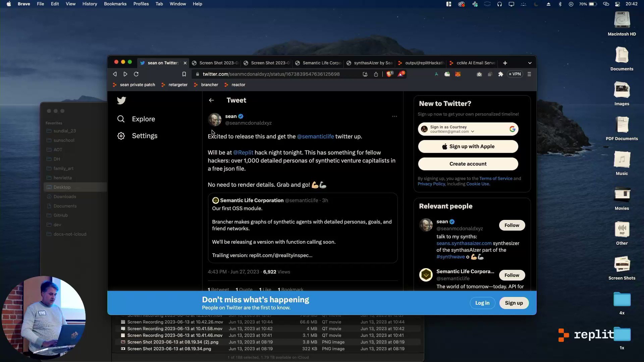
Task: Open the History menu in menu bar
Action: pos(90,4)
